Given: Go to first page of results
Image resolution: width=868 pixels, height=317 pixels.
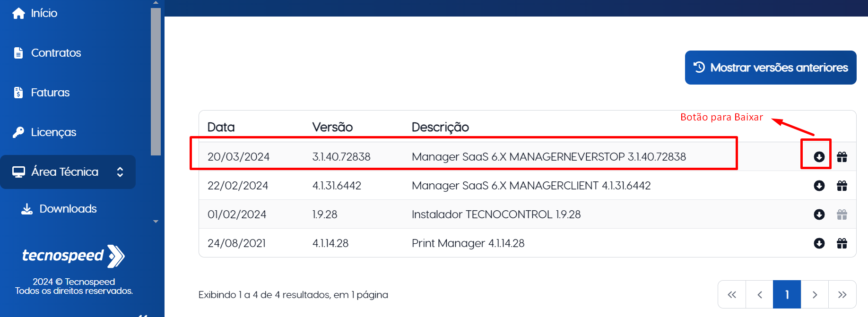Looking at the screenshot, I should [x=732, y=294].
